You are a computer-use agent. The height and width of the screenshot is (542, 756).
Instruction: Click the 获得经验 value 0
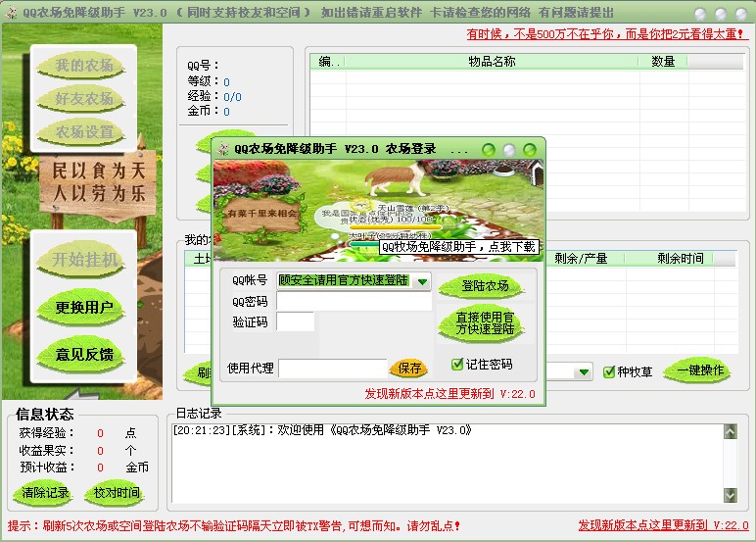pyautogui.click(x=100, y=433)
